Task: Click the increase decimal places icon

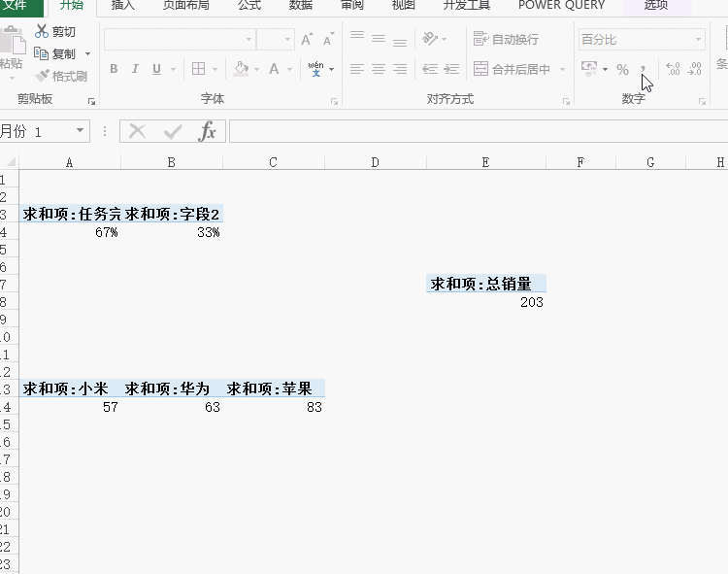Action: pyautogui.click(x=672, y=70)
